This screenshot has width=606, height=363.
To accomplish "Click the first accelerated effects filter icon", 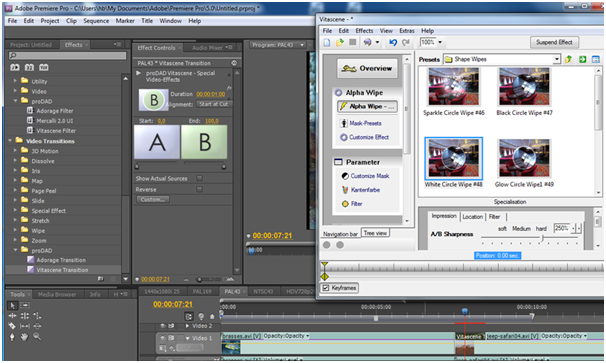I will 15,67.
